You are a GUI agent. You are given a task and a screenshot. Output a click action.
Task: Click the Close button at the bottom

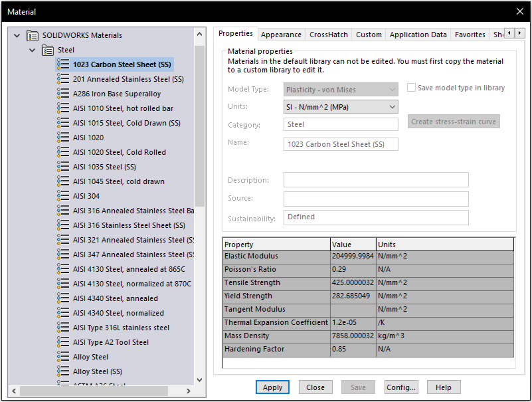315,387
